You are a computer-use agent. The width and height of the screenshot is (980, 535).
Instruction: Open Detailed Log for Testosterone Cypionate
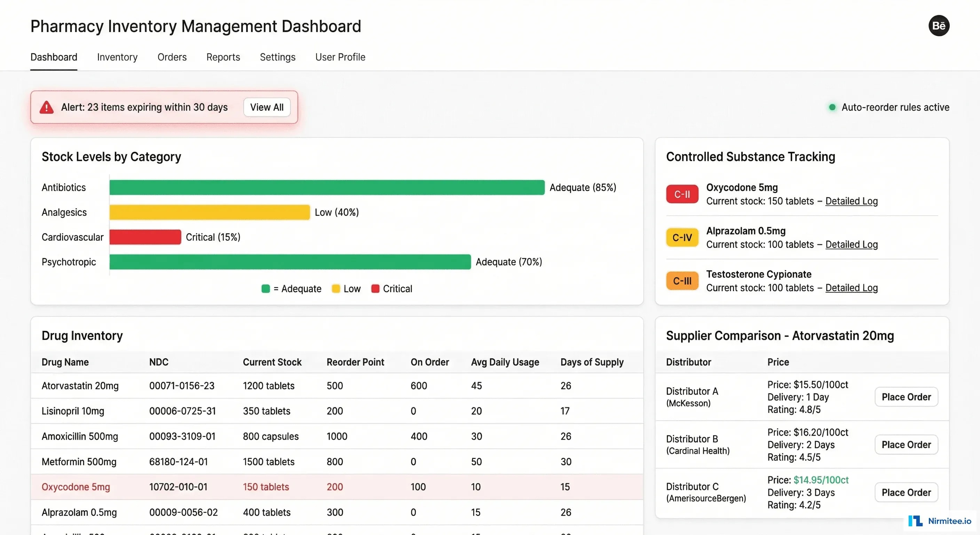(x=852, y=288)
